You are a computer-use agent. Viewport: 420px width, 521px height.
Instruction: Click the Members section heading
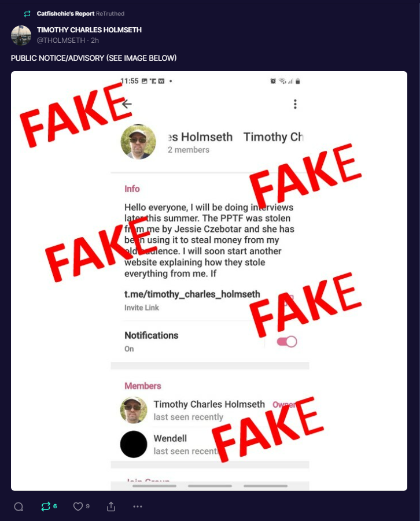tap(143, 386)
